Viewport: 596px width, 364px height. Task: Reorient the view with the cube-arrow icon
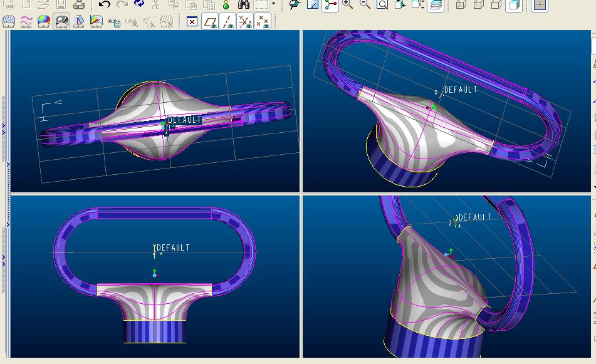(400, 4)
